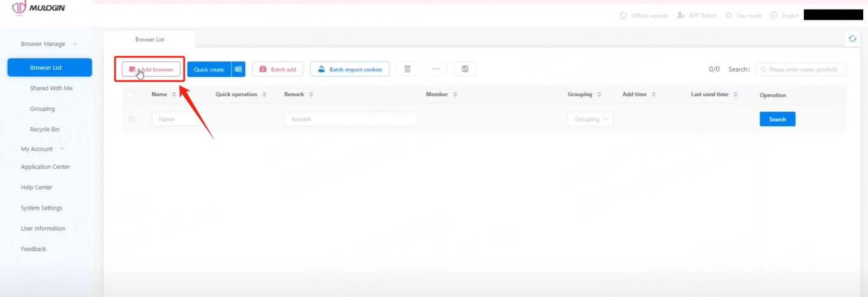Check the select-all checkbox in table header
The image size is (868, 297).
click(130, 95)
